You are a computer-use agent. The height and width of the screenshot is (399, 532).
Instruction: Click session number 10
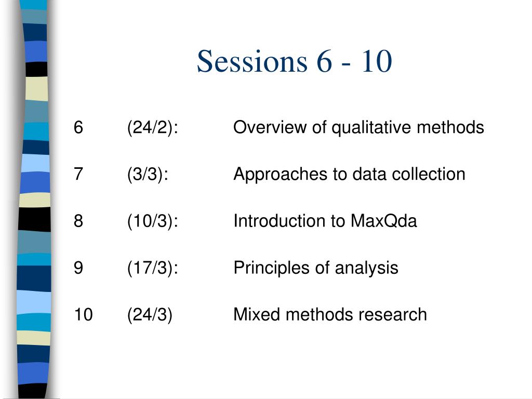[x=83, y=314]
